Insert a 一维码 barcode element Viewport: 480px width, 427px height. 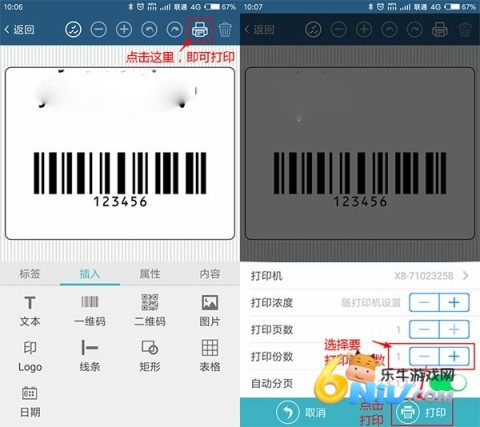[x=90, y=311]
